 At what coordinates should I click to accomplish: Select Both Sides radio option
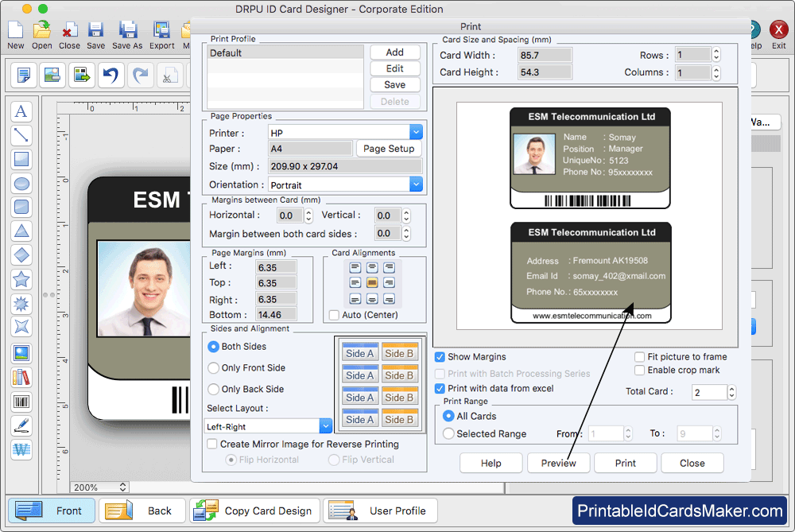213,347
